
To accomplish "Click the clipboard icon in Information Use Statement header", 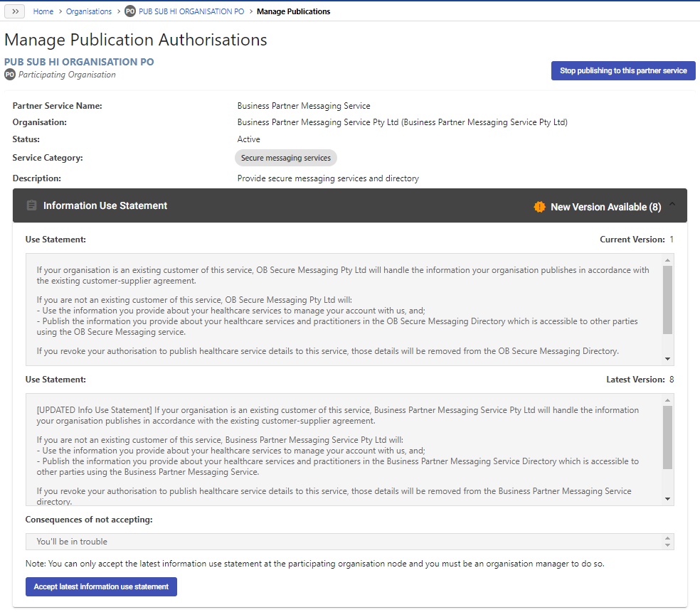I will 32,205.
